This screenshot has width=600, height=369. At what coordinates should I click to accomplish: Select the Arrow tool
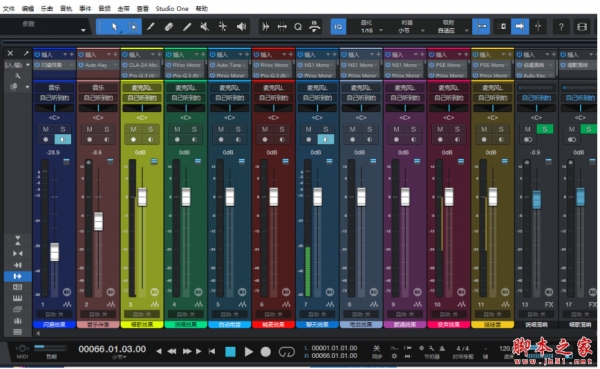point(114,26)
